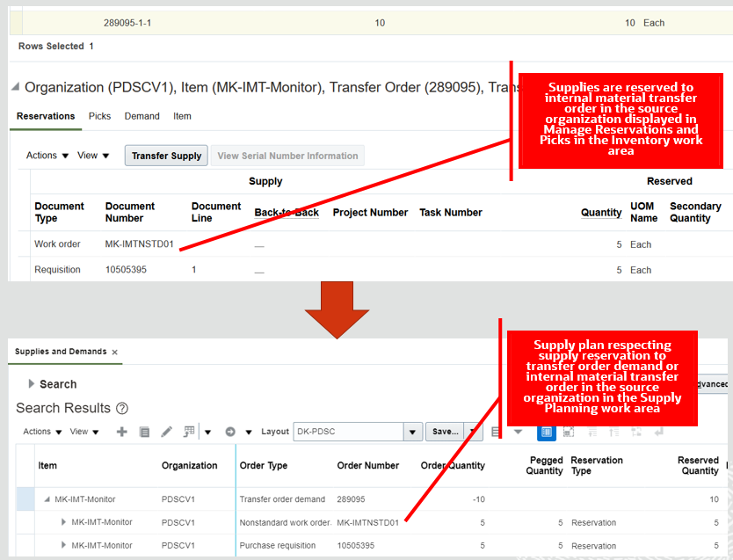Click the Save... button
Viewport: 733px width, 560px height.
tap(445, 432)
